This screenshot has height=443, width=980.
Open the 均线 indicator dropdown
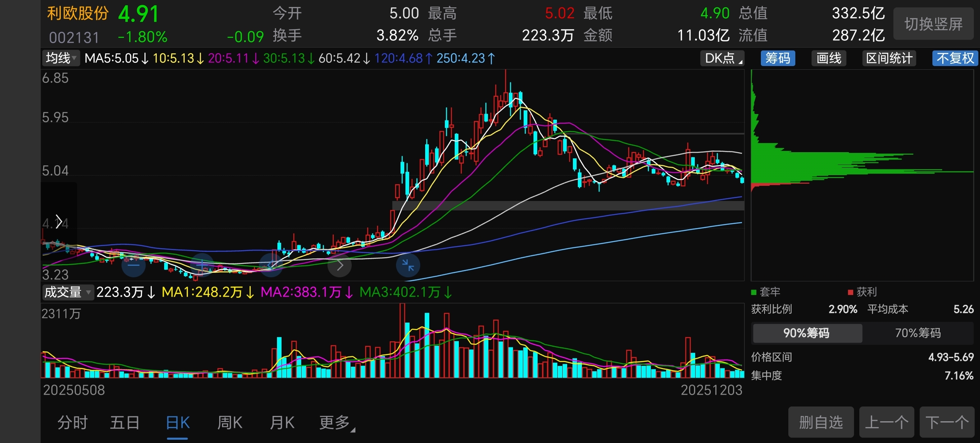61,58
